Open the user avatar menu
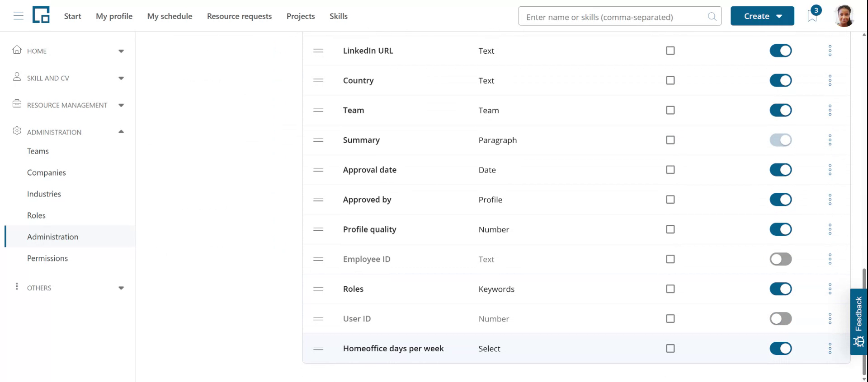Screen dimensions: 868x382 pyautogui.click(x=844, y=16)
